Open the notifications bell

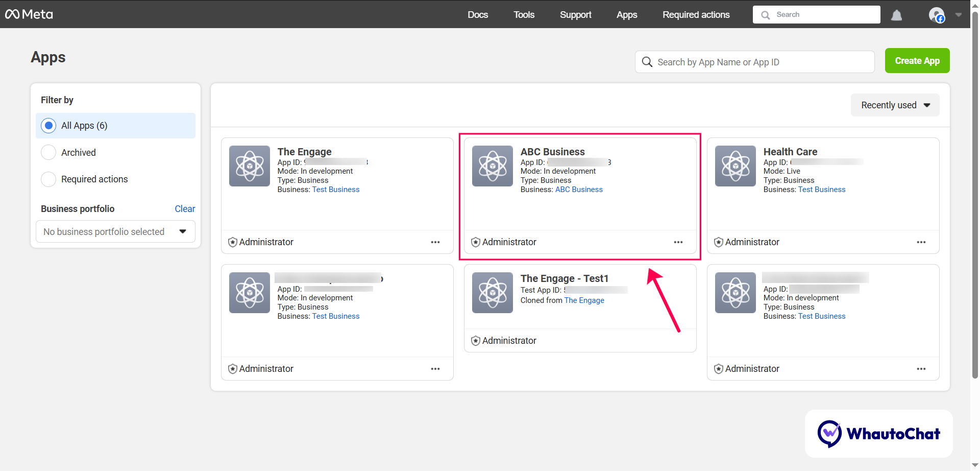(896, 15)
